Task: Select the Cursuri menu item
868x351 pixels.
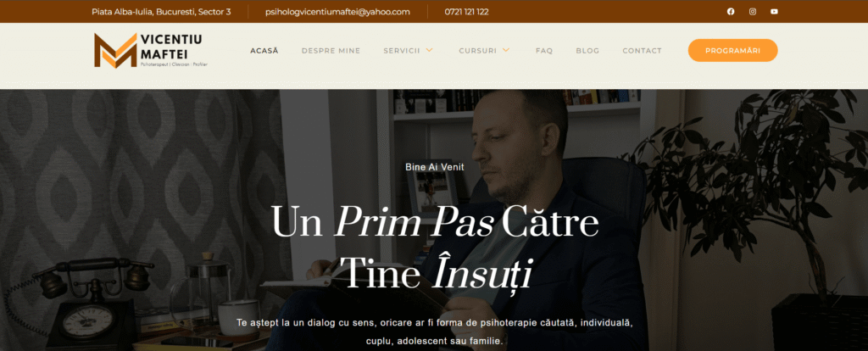Action: coord(478,51)
